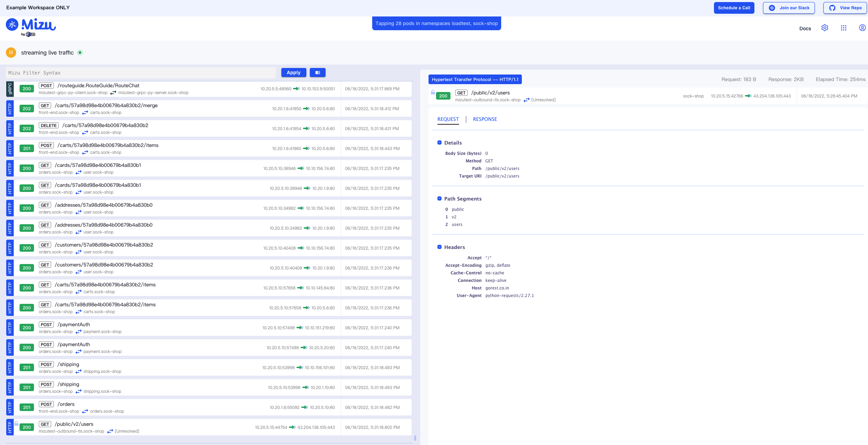Collapse the Details section
Screen dimensions: 868x445
[439, 142]
